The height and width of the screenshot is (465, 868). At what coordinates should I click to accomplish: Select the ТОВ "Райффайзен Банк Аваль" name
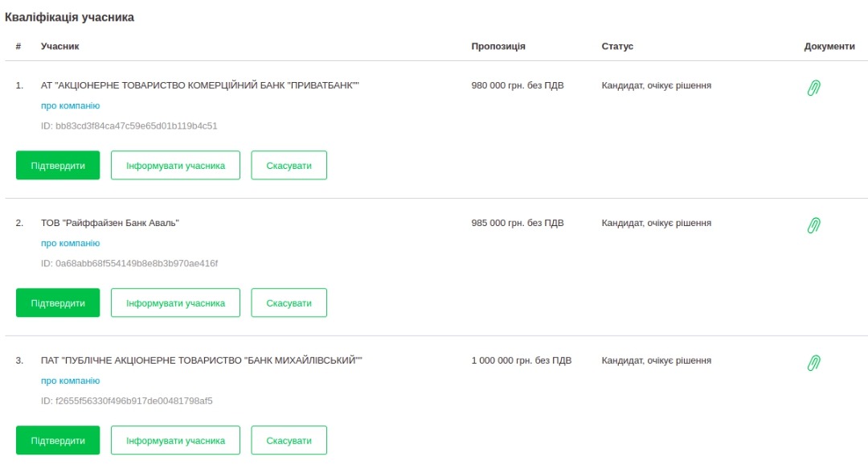109,223
